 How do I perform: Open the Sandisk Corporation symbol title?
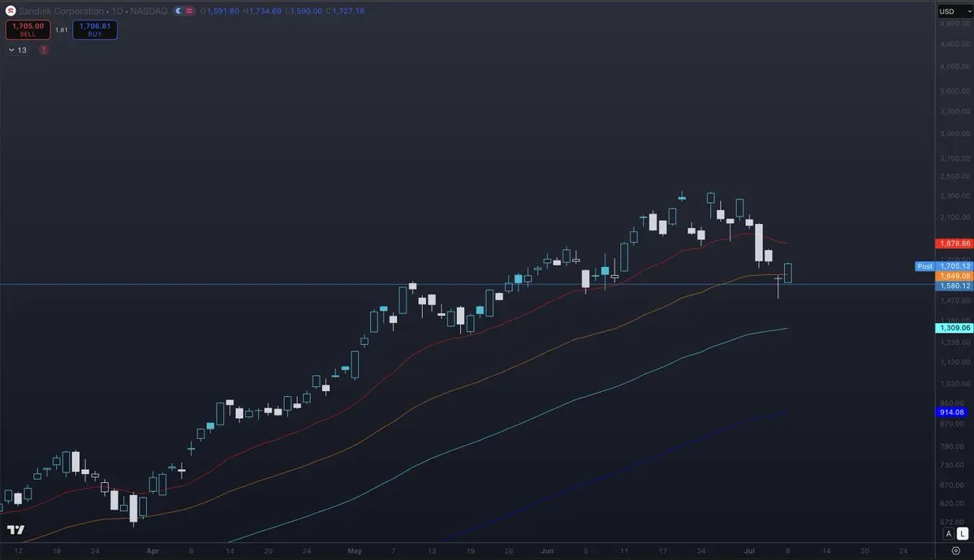(x=62, y=11)
